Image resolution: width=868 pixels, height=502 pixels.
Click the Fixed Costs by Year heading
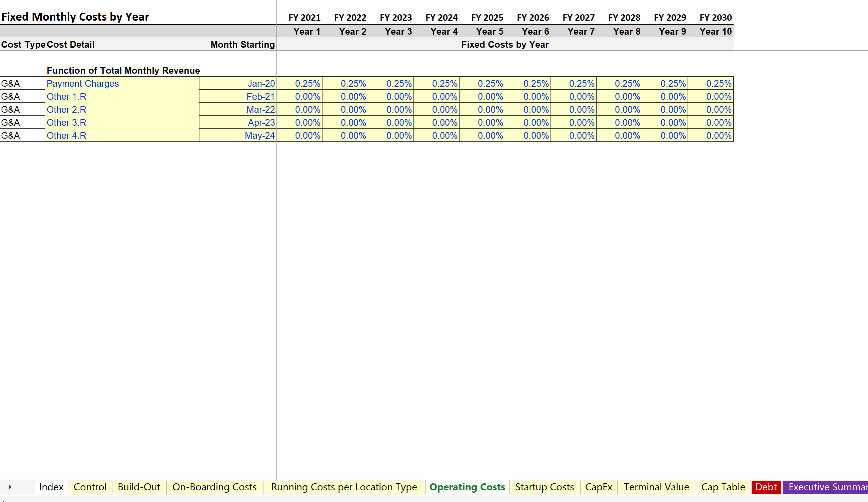pyautogui.click(x=505, y=44)
